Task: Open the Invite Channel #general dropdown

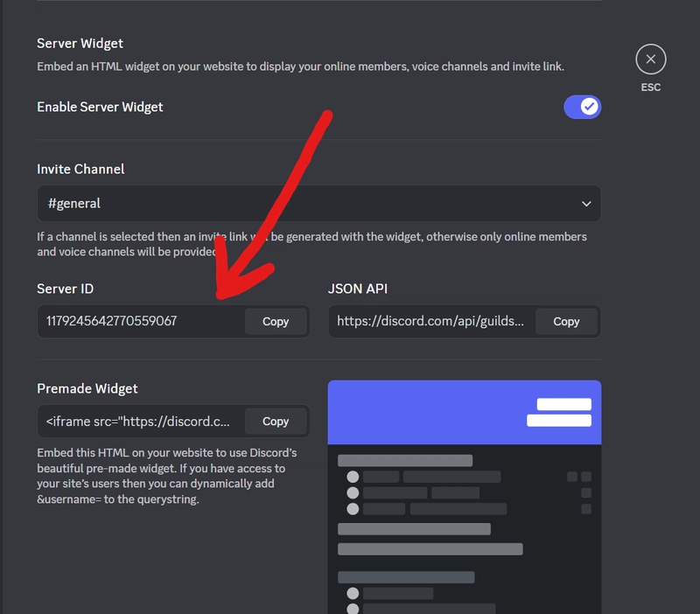Action: 318,204
